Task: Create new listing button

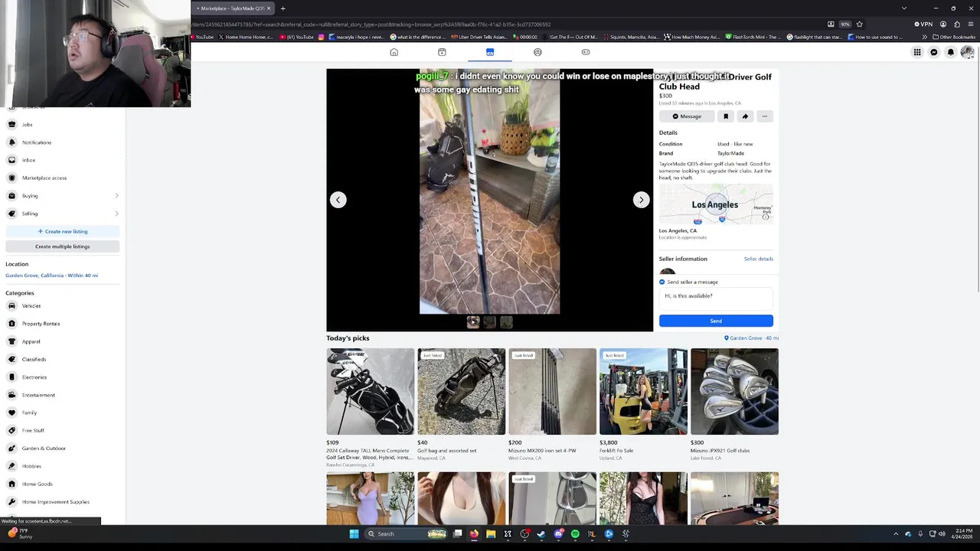Action: pyautogui.click(x=62, y=231)
